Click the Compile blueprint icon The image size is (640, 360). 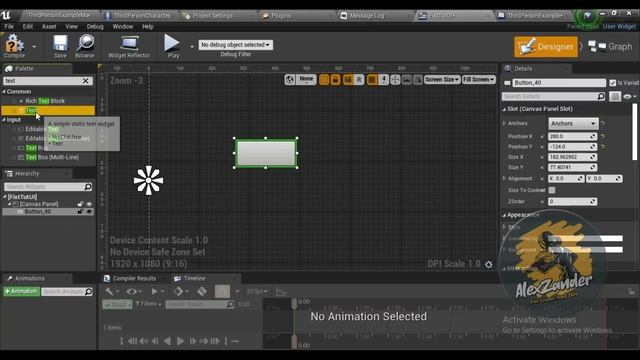click(x=14, y=43)
